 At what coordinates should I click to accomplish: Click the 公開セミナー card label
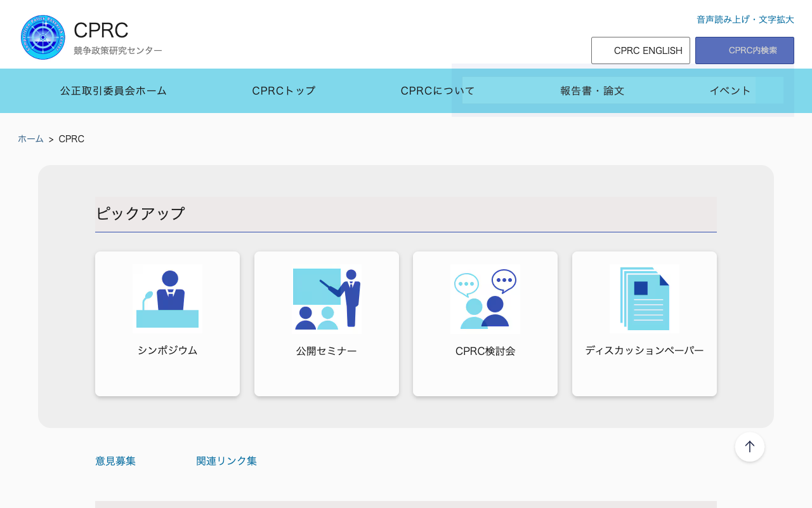[327, 351]
